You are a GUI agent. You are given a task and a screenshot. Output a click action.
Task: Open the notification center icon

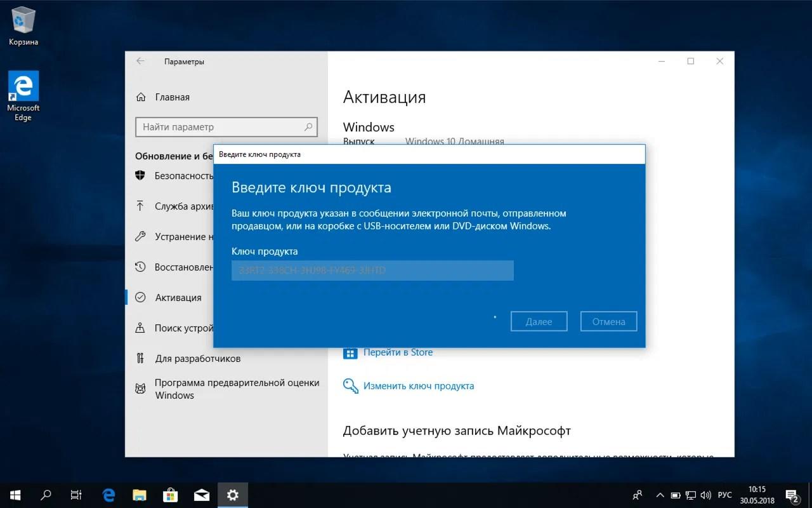click(792, 495)
